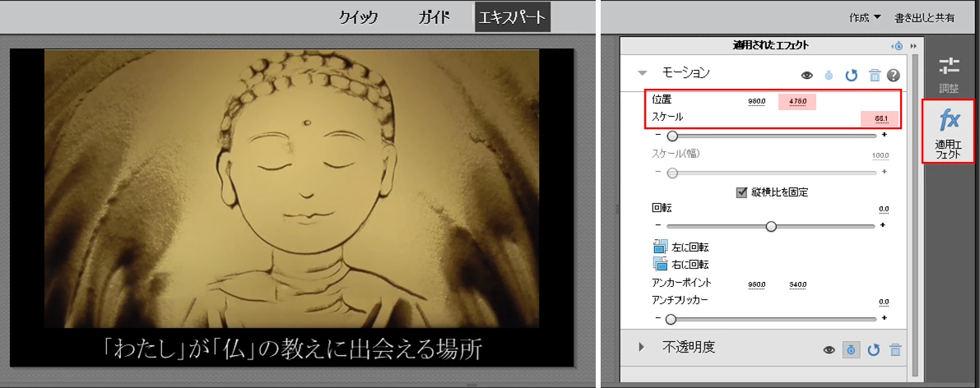The height and width of the screenshot is (388, 980).
Task: Click アンカーポイント X value 960.0
Action: pos(756,285)
